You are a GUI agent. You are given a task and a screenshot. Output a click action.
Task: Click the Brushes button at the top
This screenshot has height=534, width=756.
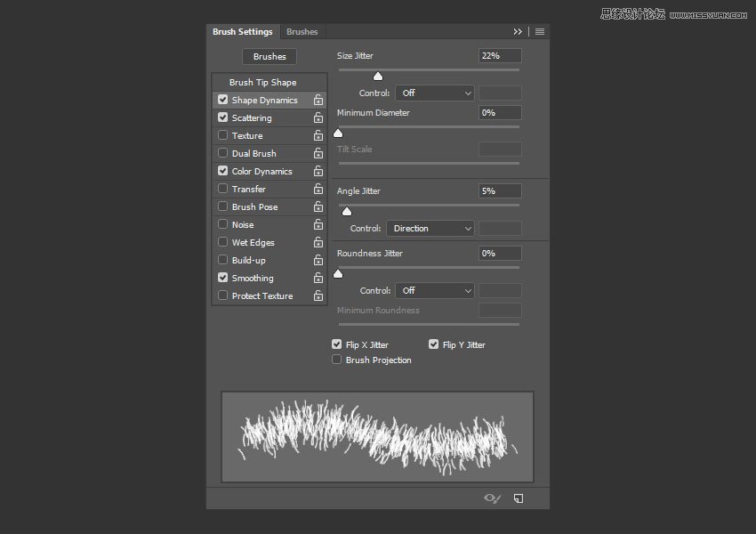click(x=269, y=56)
